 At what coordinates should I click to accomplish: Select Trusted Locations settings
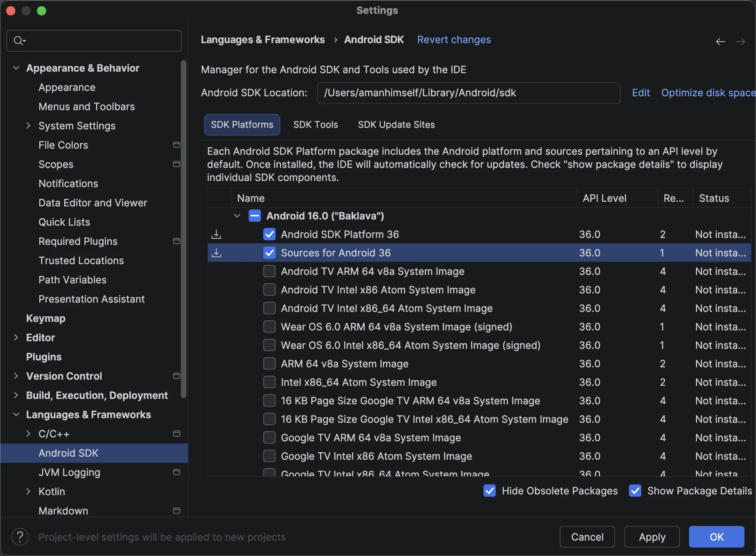(x=81, y=261)
